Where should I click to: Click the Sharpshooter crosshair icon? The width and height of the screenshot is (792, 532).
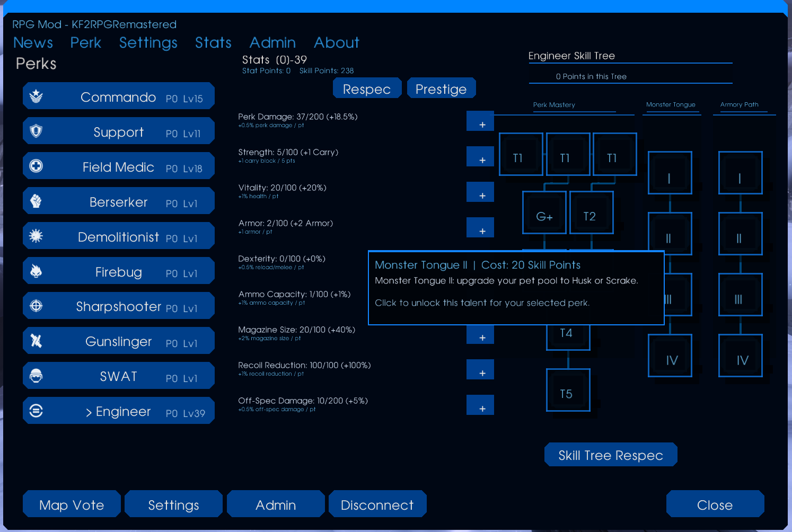[36, 306]
